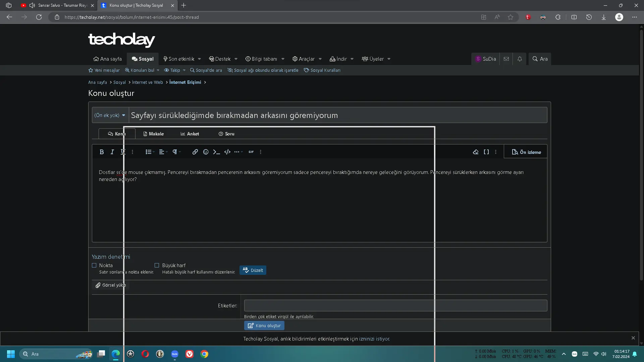Open the Windows Start menu
This screenshot has height=362, width=644.
tap(11, 354)
